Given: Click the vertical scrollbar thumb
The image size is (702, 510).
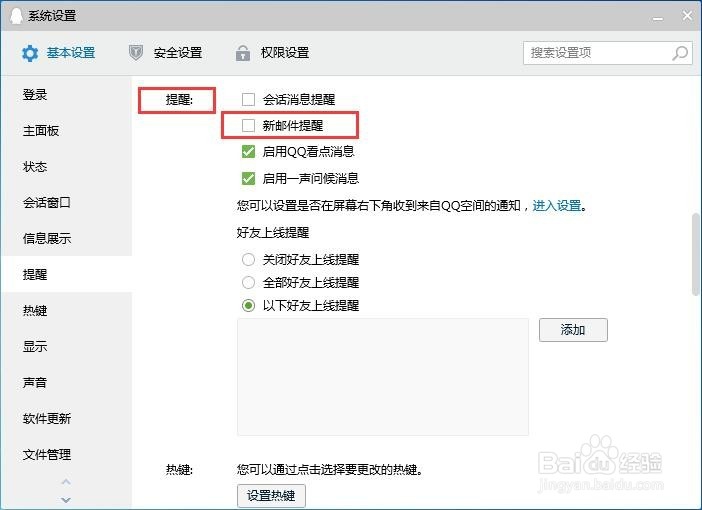Looking at the screenshot, I should (x=695, y=254).
